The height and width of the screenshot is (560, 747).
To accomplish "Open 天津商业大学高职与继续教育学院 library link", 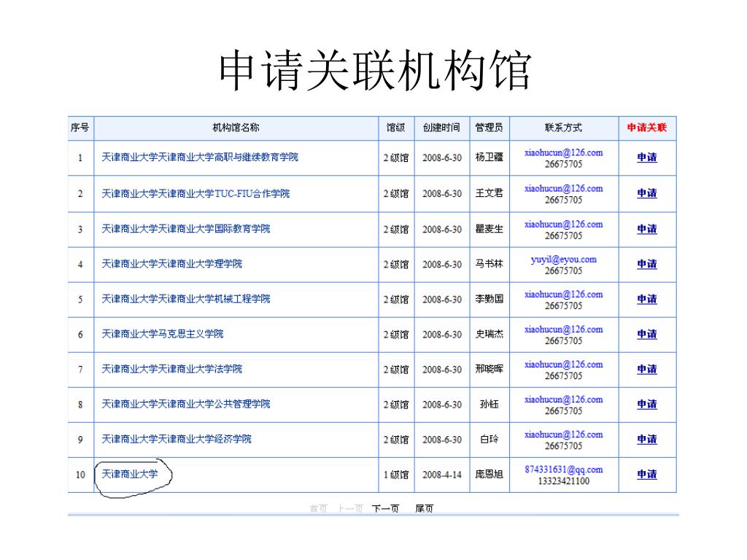I will (x=200, y=157).
